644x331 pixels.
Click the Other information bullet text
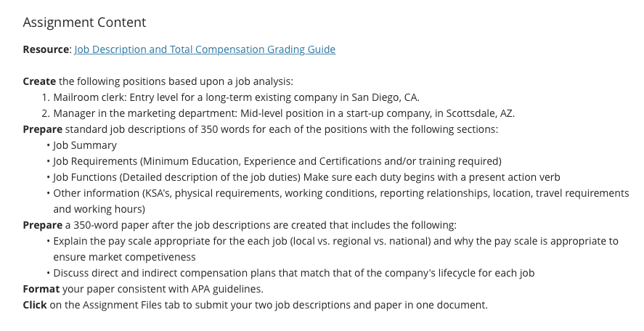[341, 193]
